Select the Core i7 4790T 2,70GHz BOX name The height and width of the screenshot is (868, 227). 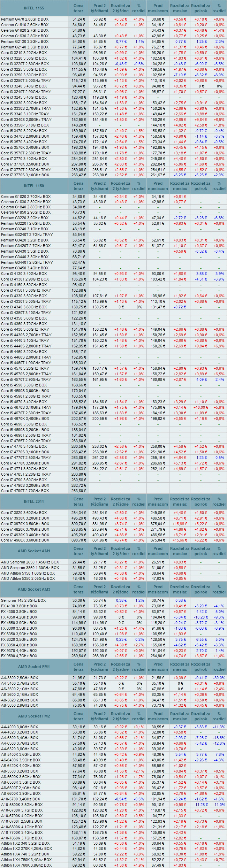(25, 491)
